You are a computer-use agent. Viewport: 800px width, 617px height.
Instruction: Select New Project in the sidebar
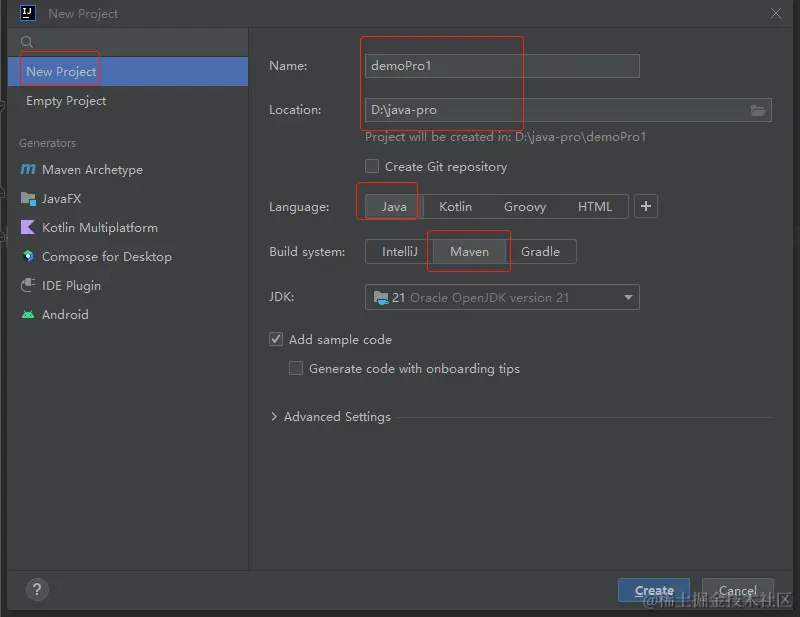pos(128,71)
